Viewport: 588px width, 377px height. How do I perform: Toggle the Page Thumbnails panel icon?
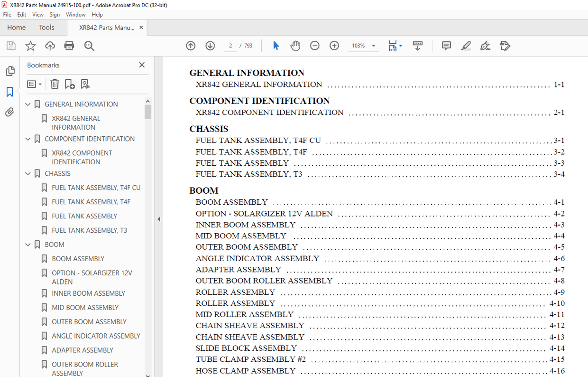9,71
